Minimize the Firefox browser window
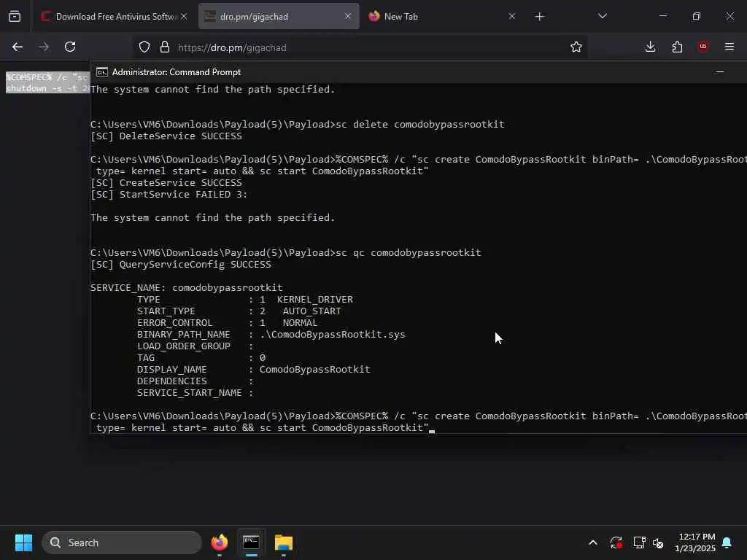The width and height of the screenshot is (747, 560). click(662, 16)
